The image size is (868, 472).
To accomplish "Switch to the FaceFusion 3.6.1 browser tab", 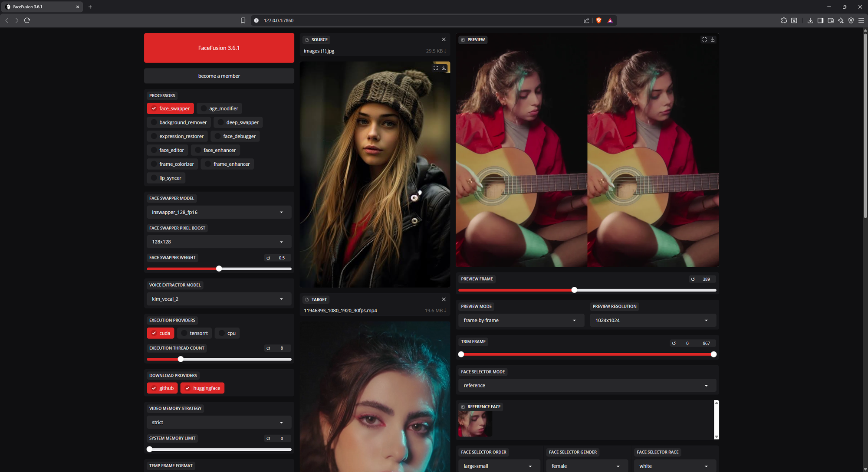I will coord(42,7).
